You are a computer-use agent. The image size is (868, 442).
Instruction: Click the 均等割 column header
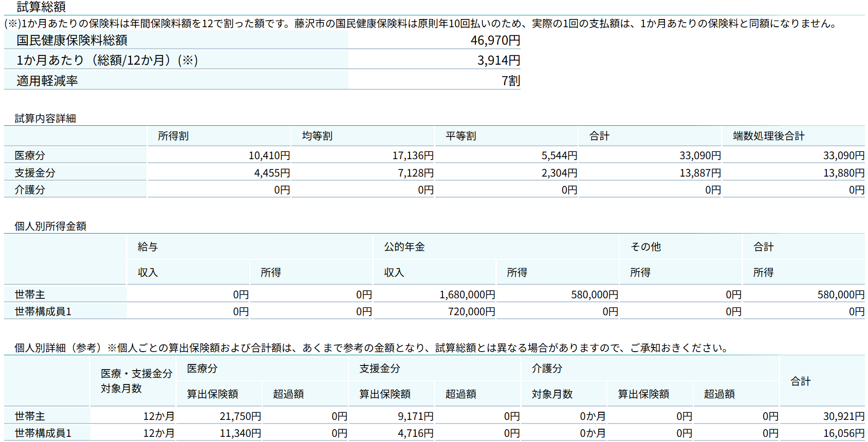pos(317,136)
